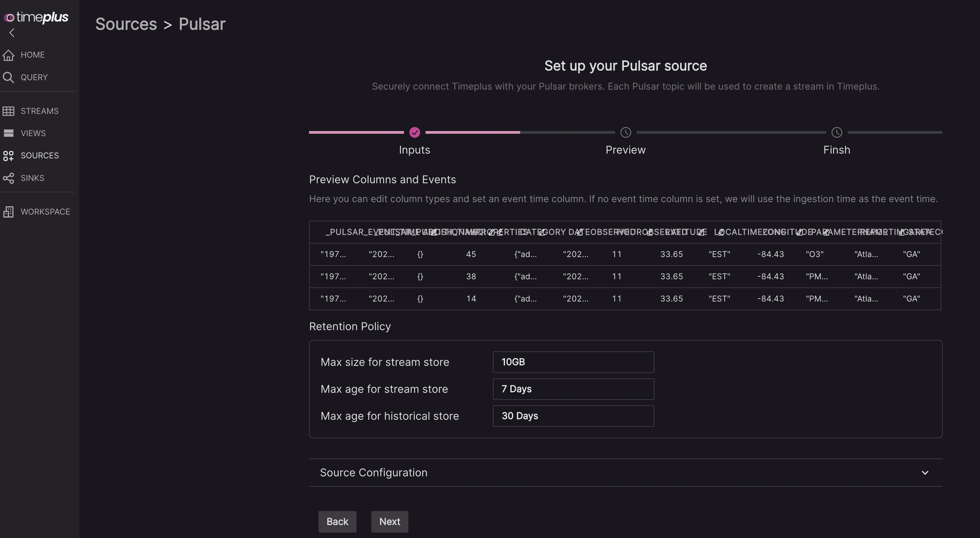
Task: Click the completed Inputs step checkmark
Action: tap(414, 132)
